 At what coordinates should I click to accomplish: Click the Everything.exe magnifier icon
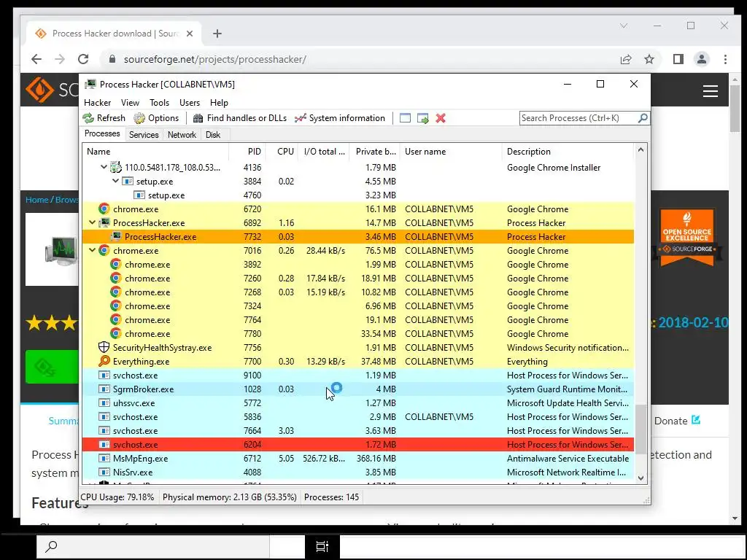point(104,361)
